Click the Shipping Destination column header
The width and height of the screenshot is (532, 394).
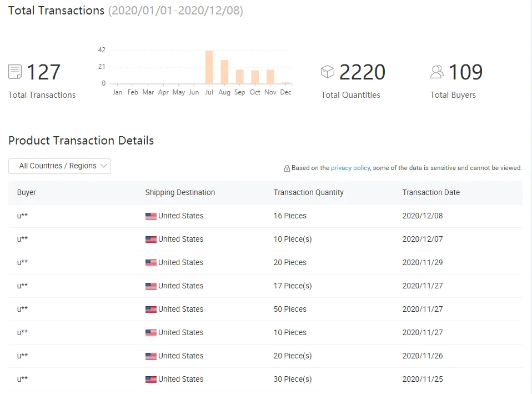coord(180,192)
